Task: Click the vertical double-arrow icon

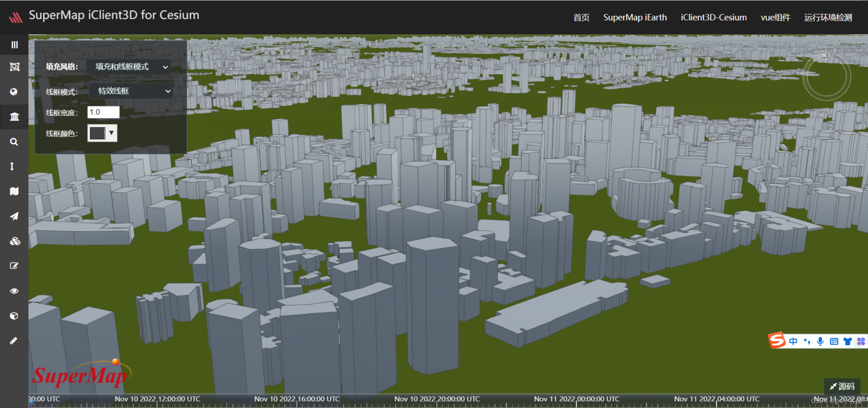Action: [12, 166]
